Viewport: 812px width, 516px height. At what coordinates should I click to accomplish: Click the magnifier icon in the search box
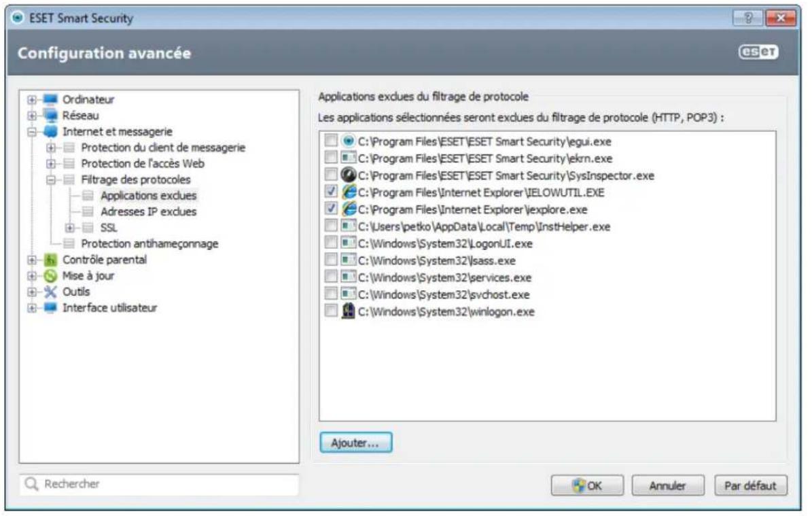tap(33, 482)
